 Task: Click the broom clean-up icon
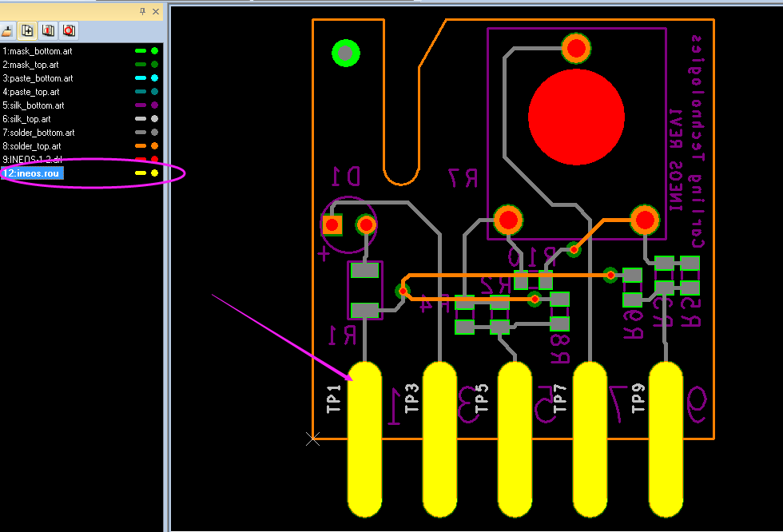[7, 31]
